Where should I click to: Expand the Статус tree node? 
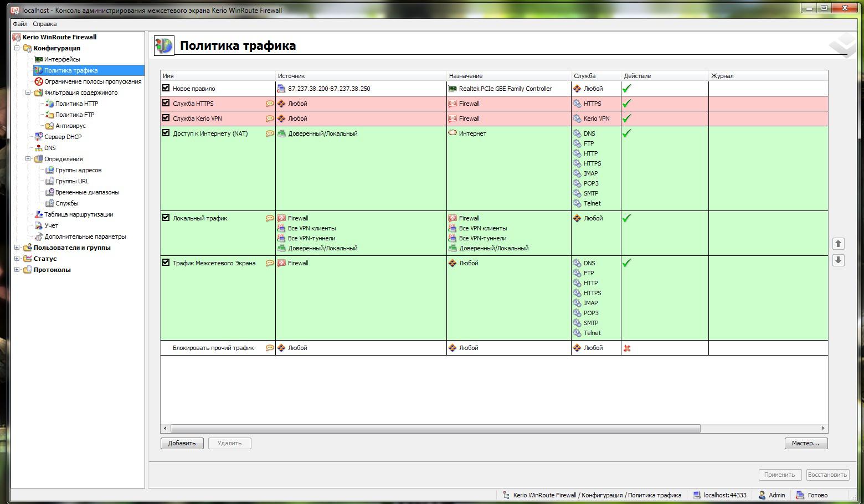click(17, 259)
